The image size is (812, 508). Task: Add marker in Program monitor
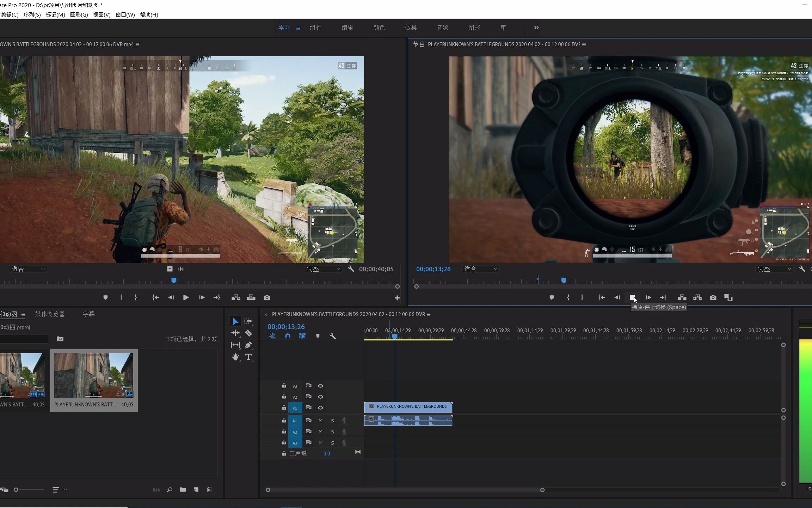(x=552, y=297)
